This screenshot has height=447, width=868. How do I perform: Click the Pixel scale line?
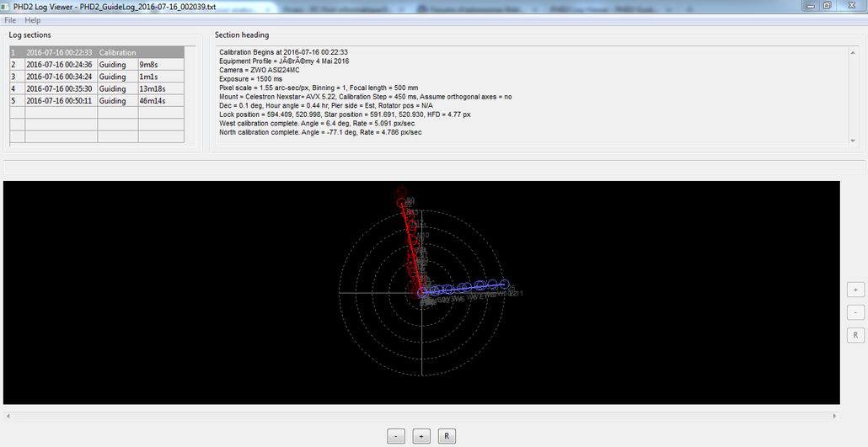pos(319,88)
